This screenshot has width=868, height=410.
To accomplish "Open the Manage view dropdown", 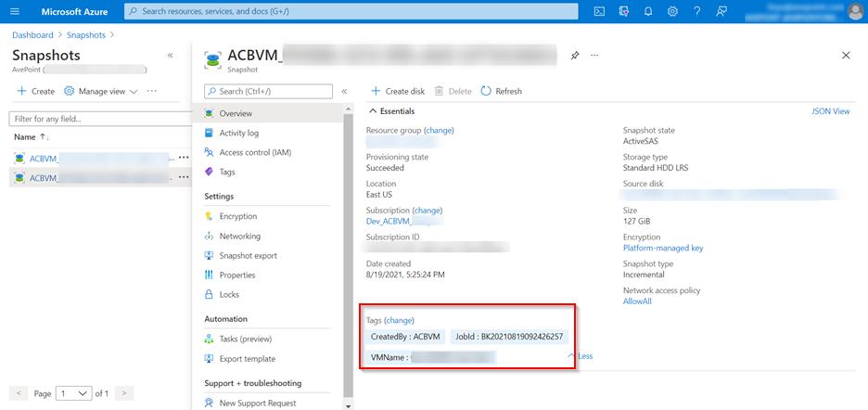I will (x=100, y=91).
